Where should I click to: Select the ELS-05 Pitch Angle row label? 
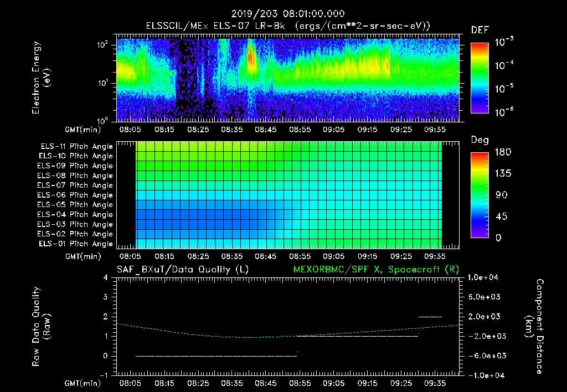pyautogui.click(x=75, y=205)
